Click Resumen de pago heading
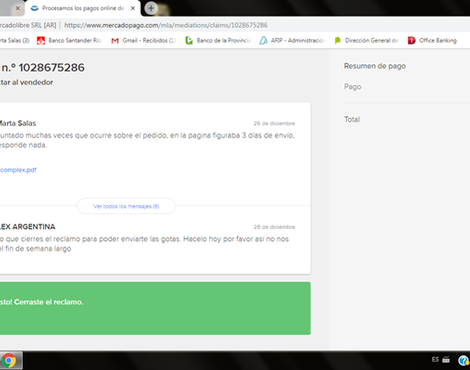Viewport: 470px width, 370px height. pos(375,66)
